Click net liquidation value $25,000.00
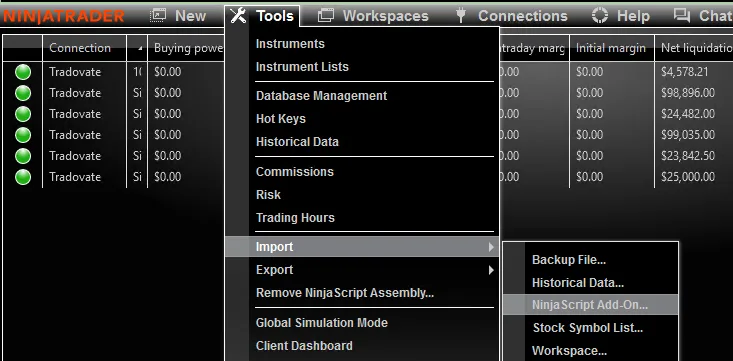 pyautogui.click(x=688, y=177)
